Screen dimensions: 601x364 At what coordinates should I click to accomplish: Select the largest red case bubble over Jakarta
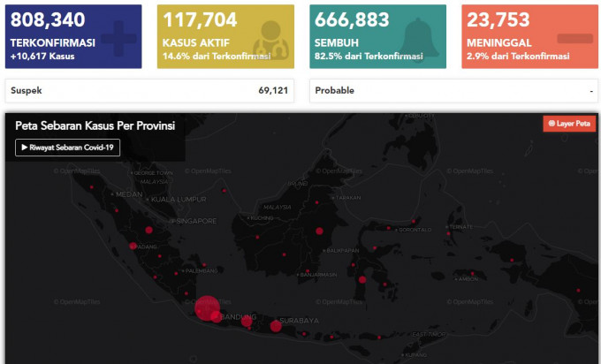(x=206, y=307)
